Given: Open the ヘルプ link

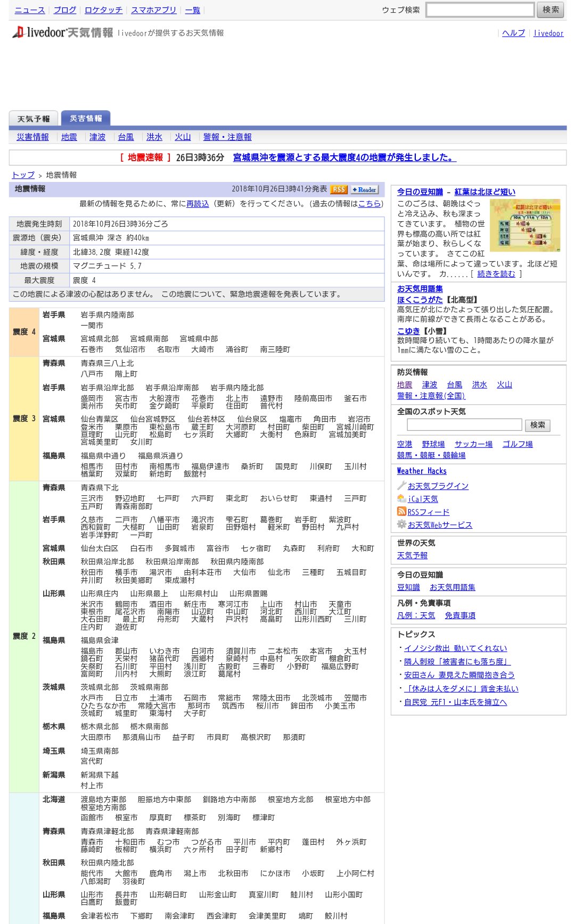Looking at the screenshot, I should [x=513, y=33].
